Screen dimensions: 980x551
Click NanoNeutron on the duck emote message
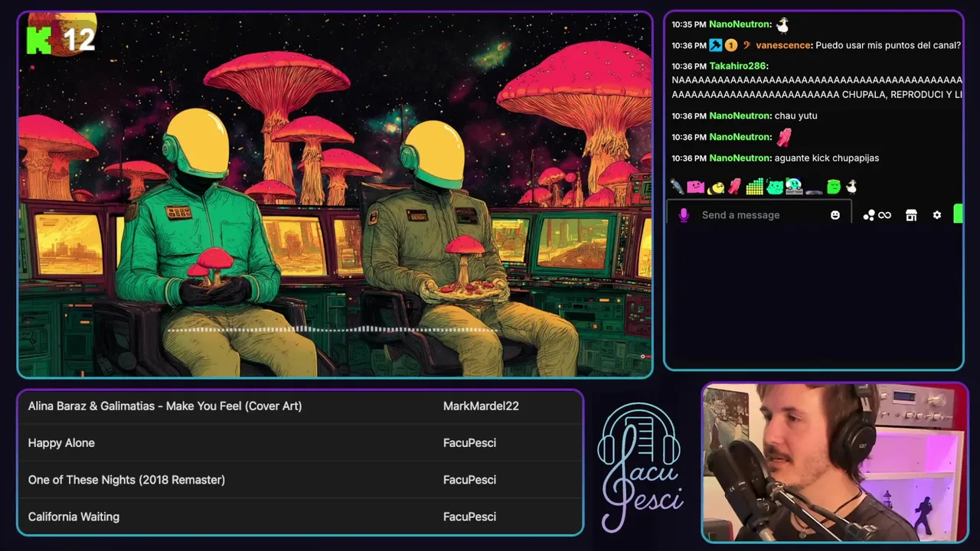[740, 24]
